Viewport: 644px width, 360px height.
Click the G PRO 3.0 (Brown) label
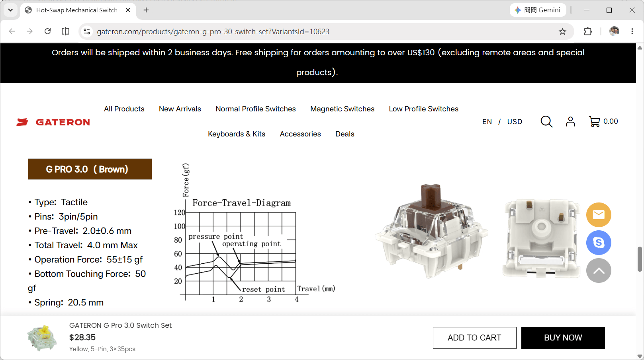[x=90, y=169]
